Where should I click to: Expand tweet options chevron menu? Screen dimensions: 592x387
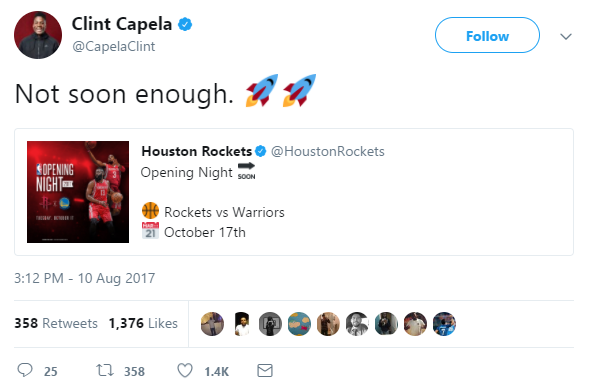tap(566, 37)
